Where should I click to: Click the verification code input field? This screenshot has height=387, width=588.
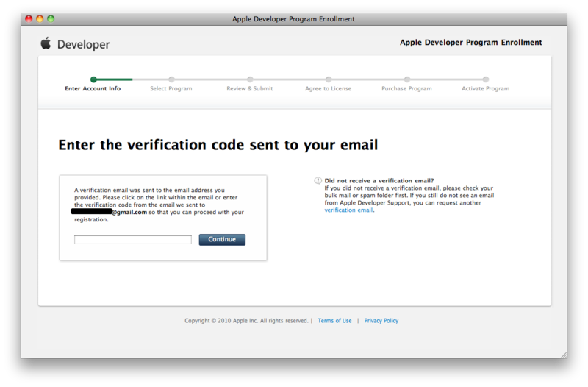(x=133, y=239)
